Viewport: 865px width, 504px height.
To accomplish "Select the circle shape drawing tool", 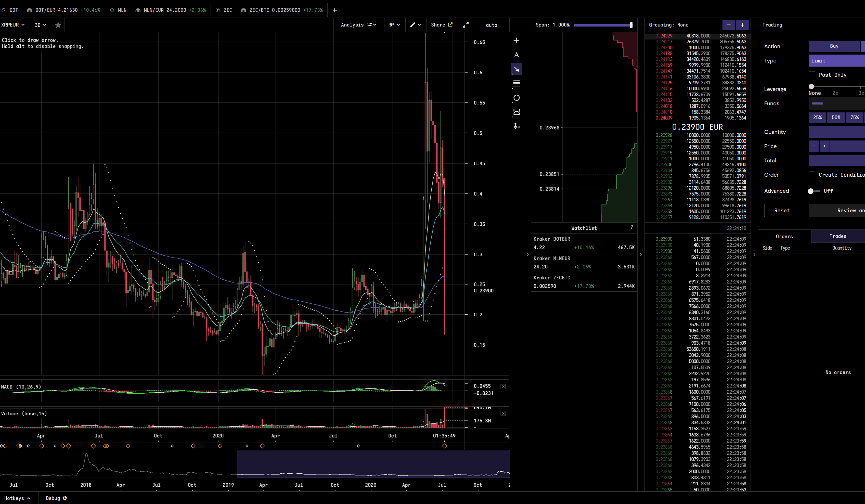I will tap(516, 98).
